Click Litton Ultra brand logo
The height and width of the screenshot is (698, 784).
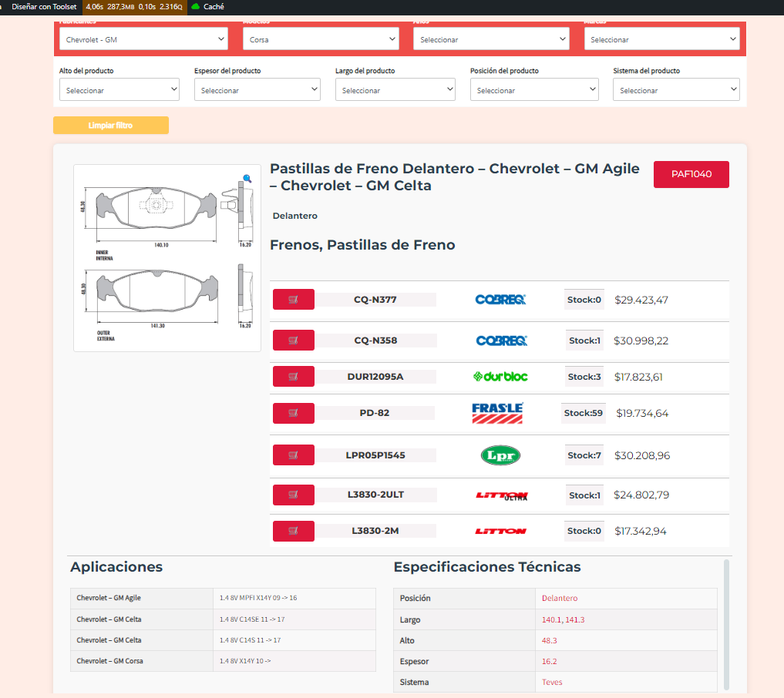pos(502,495)
